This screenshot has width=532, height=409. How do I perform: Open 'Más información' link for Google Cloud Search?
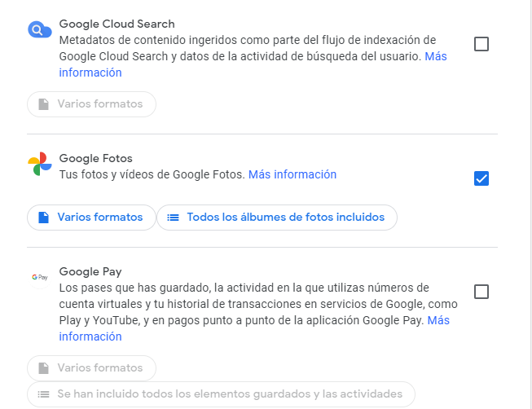point(90,73)
